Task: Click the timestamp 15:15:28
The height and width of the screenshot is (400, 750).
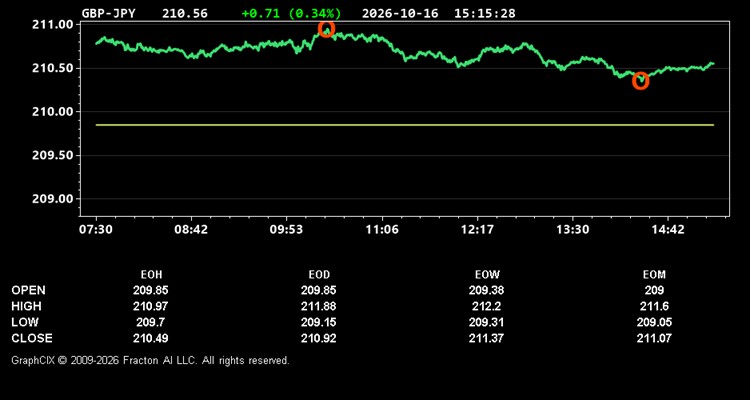Action: (485, 13)
